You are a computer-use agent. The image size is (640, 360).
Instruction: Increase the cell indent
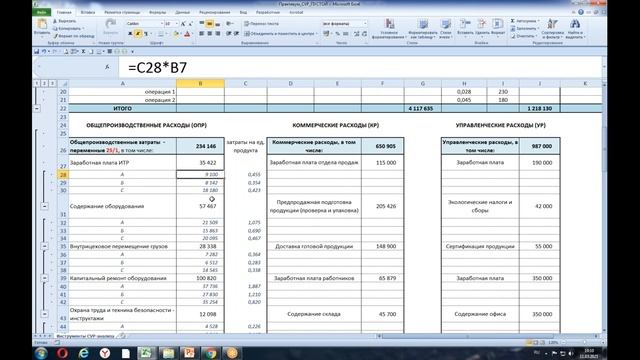click(236, 33)
